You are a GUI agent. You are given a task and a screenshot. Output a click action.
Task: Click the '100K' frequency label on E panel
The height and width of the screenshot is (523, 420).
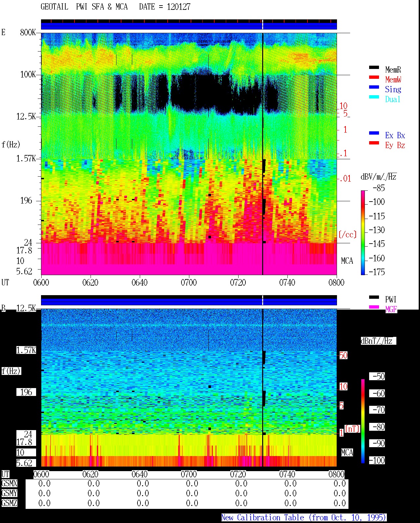click(x=28, y=74)
